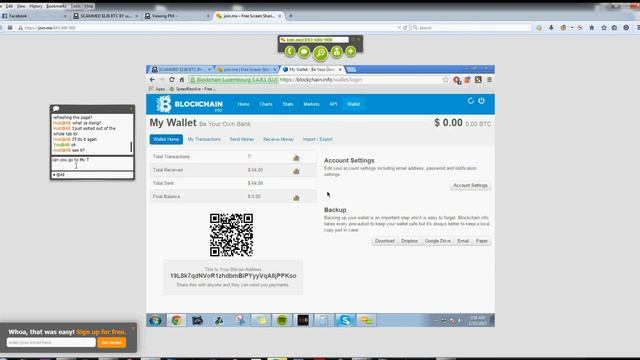Open Chrome from the shared taskbar
The width and height of the screenshot is (640, 360).
176,320
